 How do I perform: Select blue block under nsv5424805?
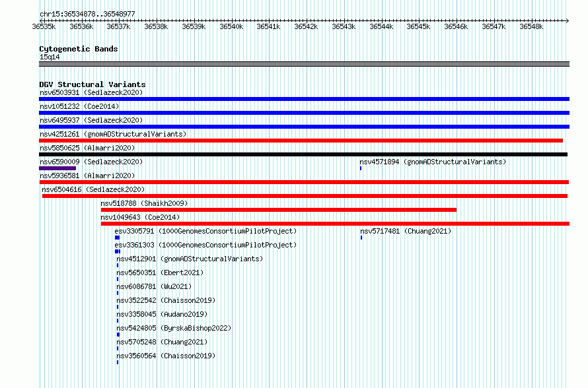click(118, 335)
